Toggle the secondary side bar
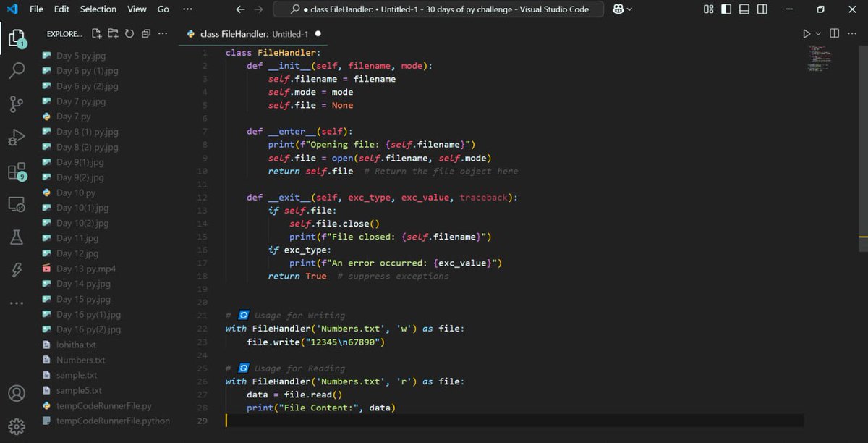The image size is (868, 443). 762,9
